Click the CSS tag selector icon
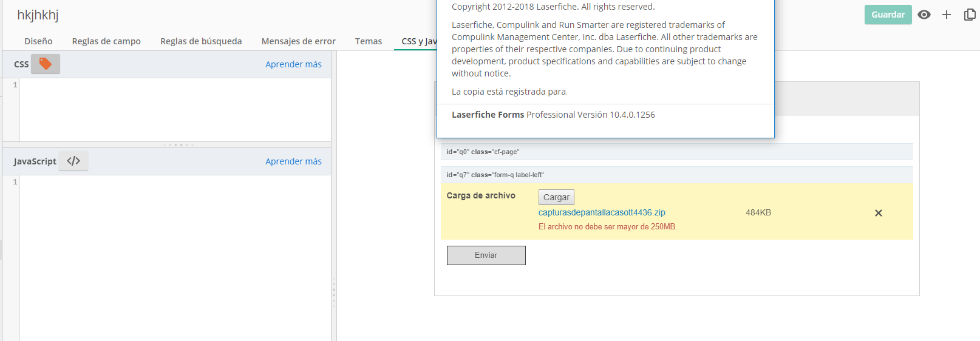 tap(46, 64)
